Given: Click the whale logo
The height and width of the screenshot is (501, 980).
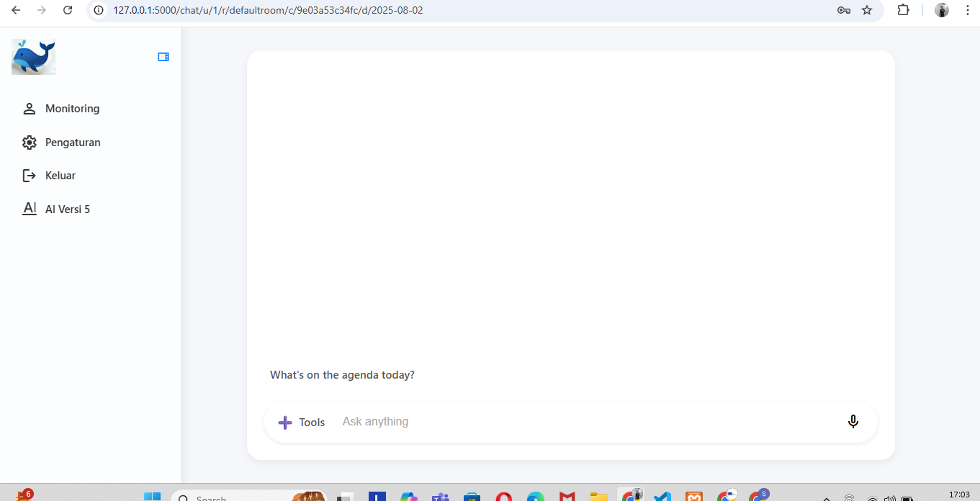Looking at the screenshot, I should pos(33,56).
